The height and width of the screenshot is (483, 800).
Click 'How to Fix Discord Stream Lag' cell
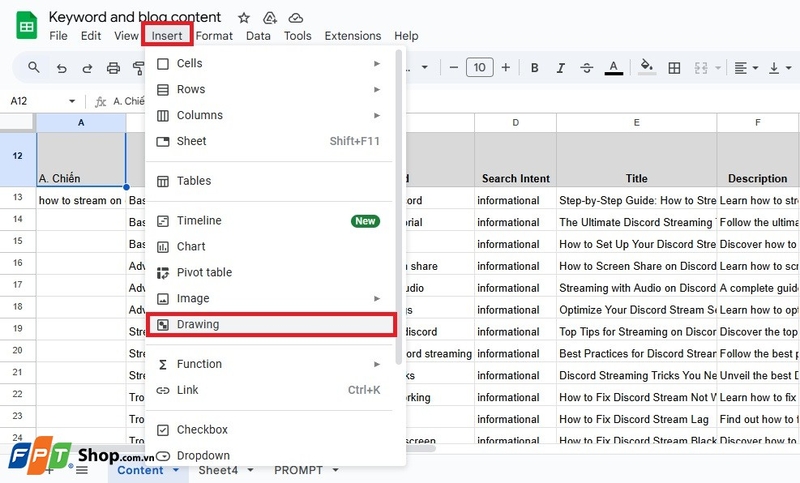[636, 419]
